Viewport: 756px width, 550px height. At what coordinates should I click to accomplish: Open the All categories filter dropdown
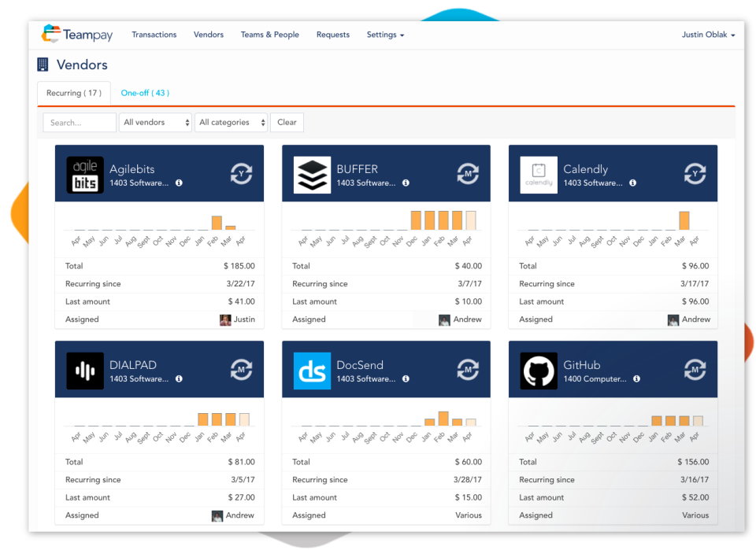click(231, 122)
